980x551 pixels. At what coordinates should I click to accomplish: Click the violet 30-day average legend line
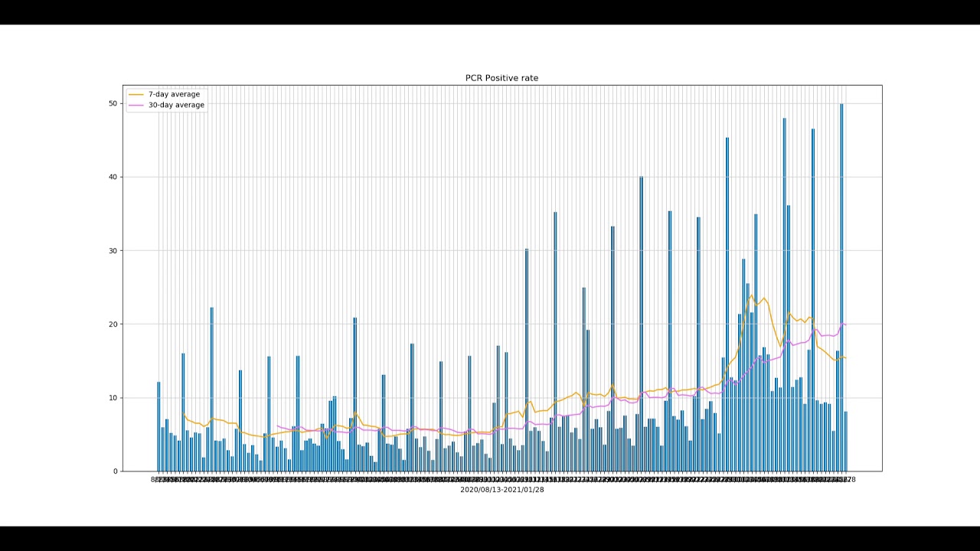pyautogui.click(x=136, y=105)
